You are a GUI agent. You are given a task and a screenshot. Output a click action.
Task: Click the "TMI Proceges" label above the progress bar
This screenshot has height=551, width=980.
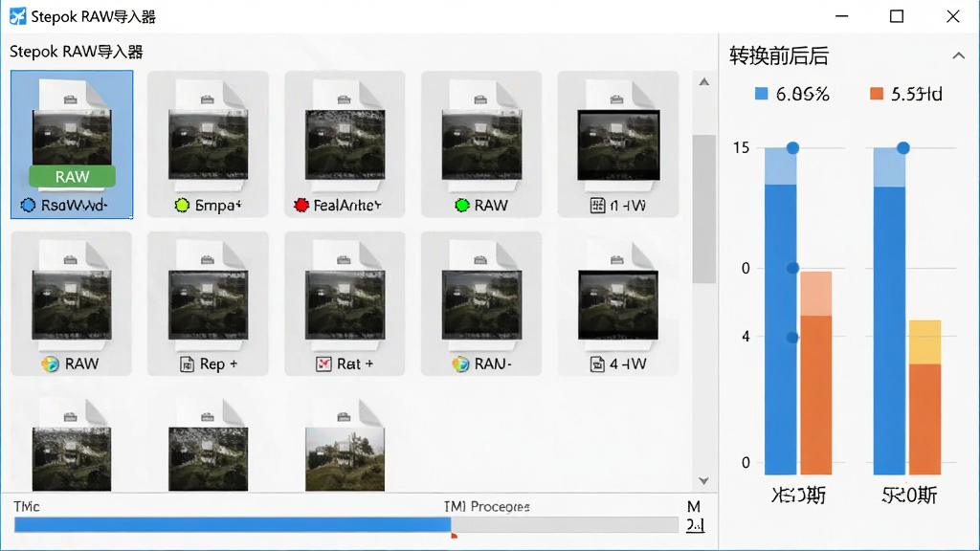[486, 507]
